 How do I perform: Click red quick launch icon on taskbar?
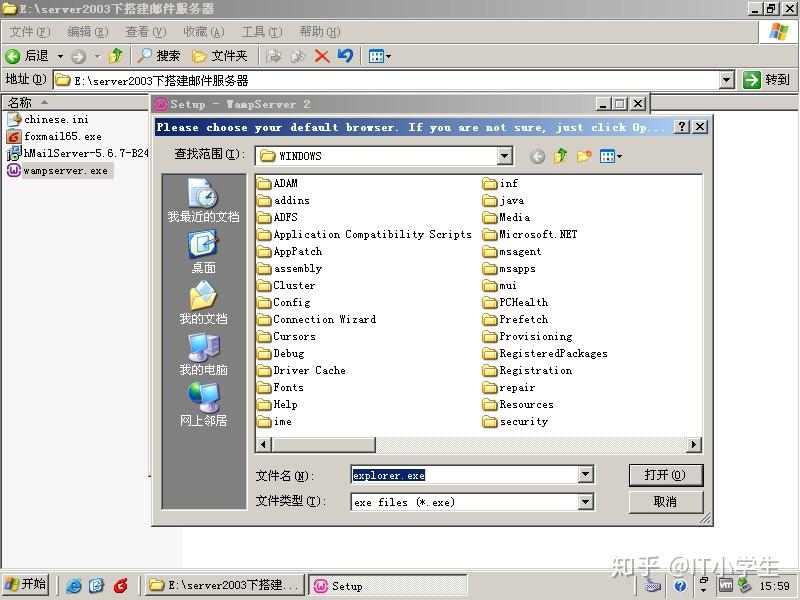[120, 585]
